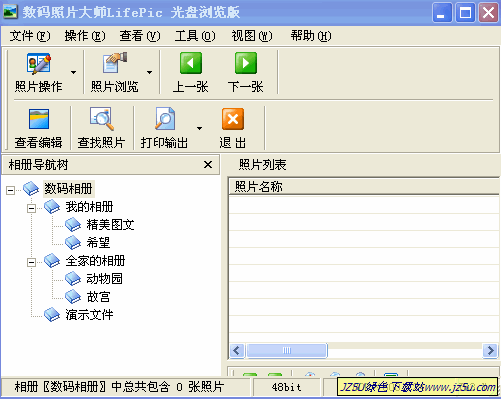Click the 48bit status bar entry
The image size is (501, 399).
(x=286, y=387)
